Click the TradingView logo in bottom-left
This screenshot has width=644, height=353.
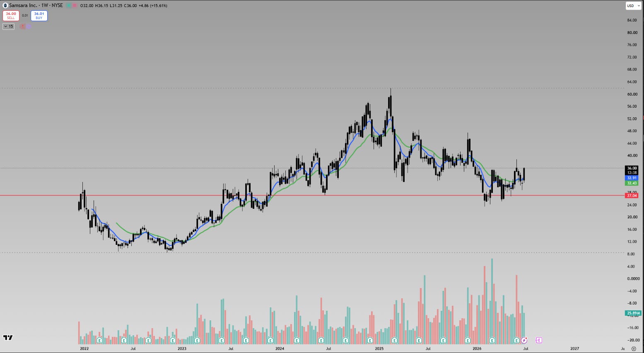pos(8,338)
